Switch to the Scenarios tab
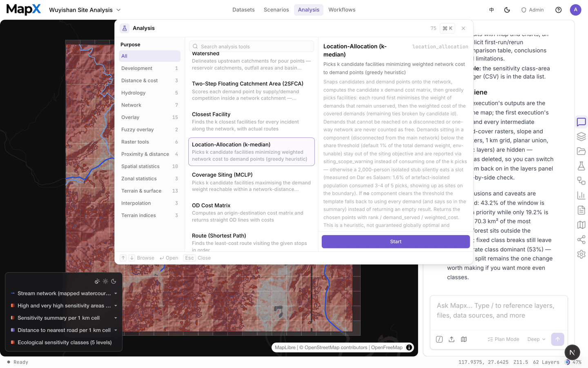 [276, 10]
